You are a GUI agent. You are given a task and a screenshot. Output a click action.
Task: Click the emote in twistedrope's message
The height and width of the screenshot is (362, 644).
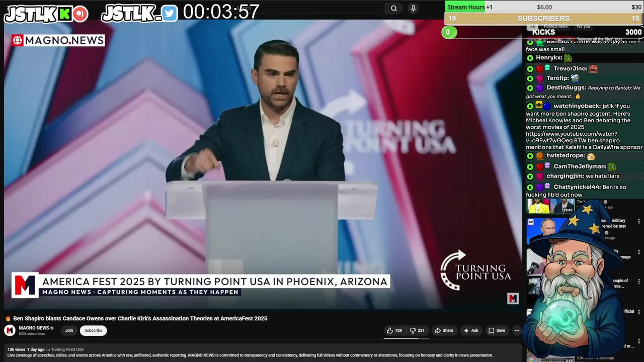click(x=591, y=156)
